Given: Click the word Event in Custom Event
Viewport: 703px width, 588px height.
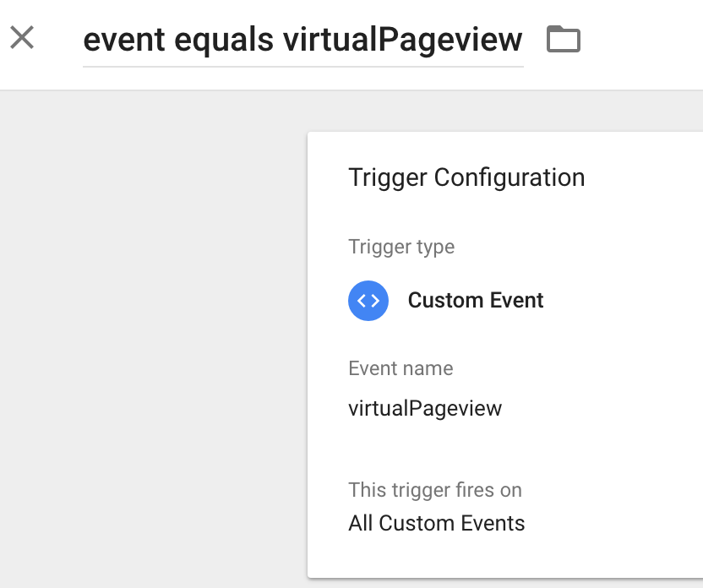Looking at the screenshot, I should pyautogui.click(x=516, y=300).
